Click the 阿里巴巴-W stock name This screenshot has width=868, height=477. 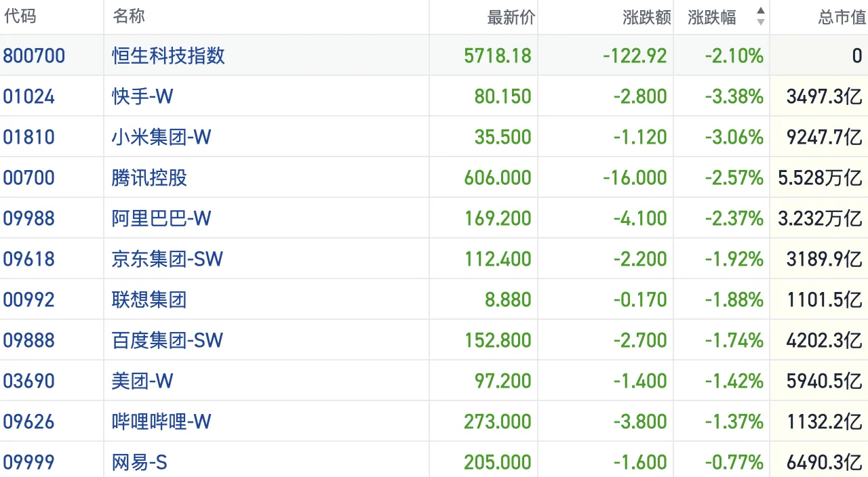tap(161, 218)
